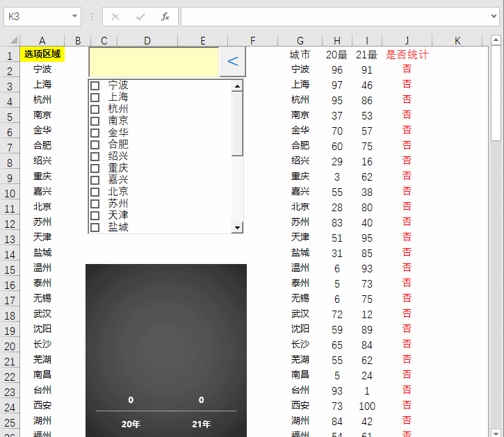The image size is (504, 437).
Task: Click the 100 value in 西安 row
Action: pos(367,406)
